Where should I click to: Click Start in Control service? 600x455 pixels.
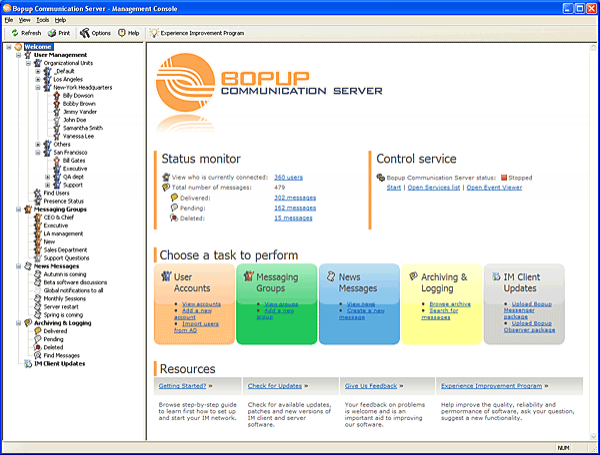point(394,188)
